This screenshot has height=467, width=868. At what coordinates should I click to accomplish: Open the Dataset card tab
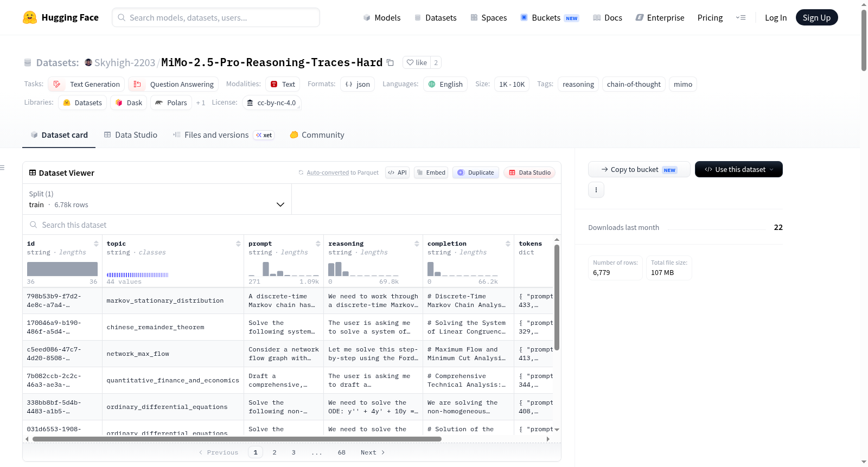tap(59, 135)
